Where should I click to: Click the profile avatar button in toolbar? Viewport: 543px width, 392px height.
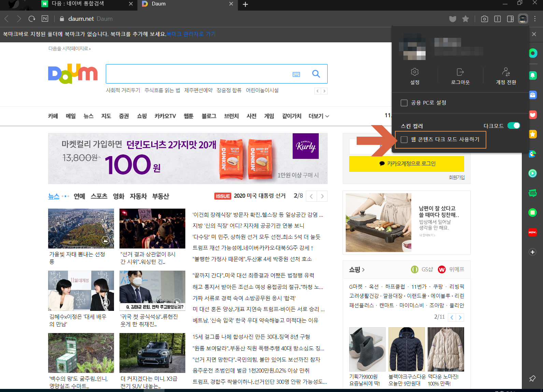(x=523, y=19)
